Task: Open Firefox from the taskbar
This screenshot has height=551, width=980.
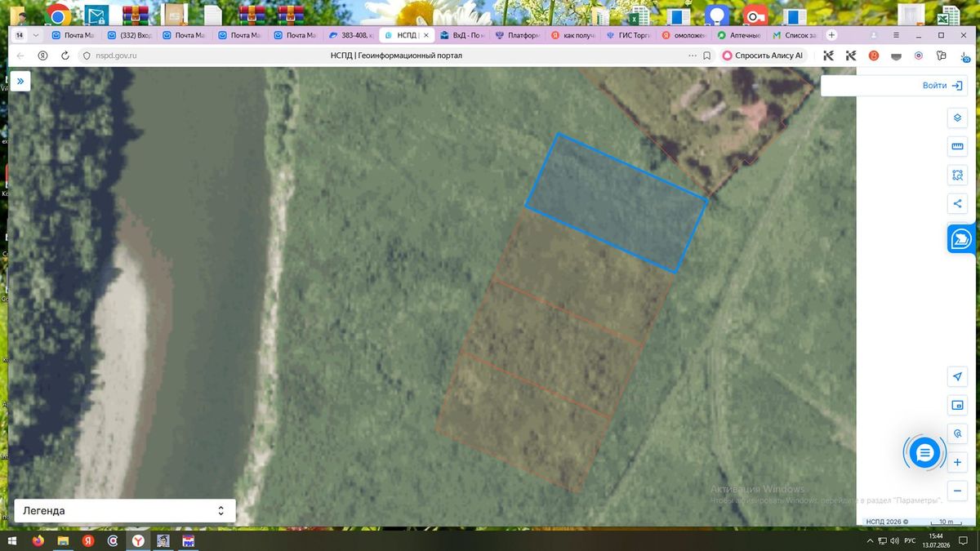Action: tap(38, 540)
